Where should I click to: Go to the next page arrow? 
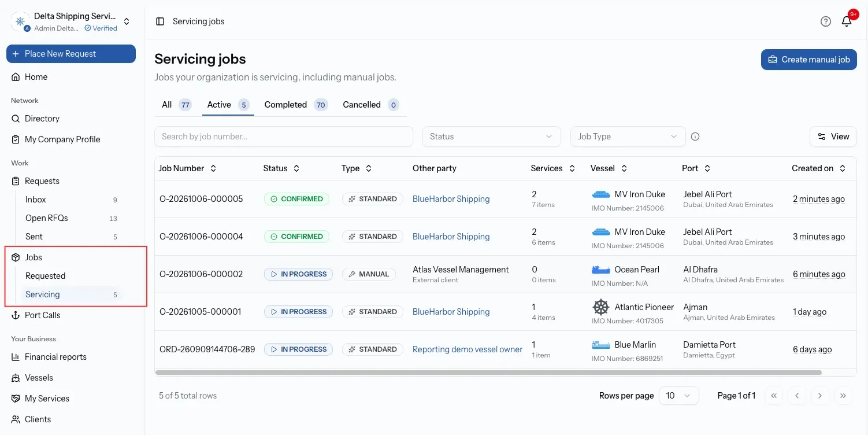click(820, 396)
